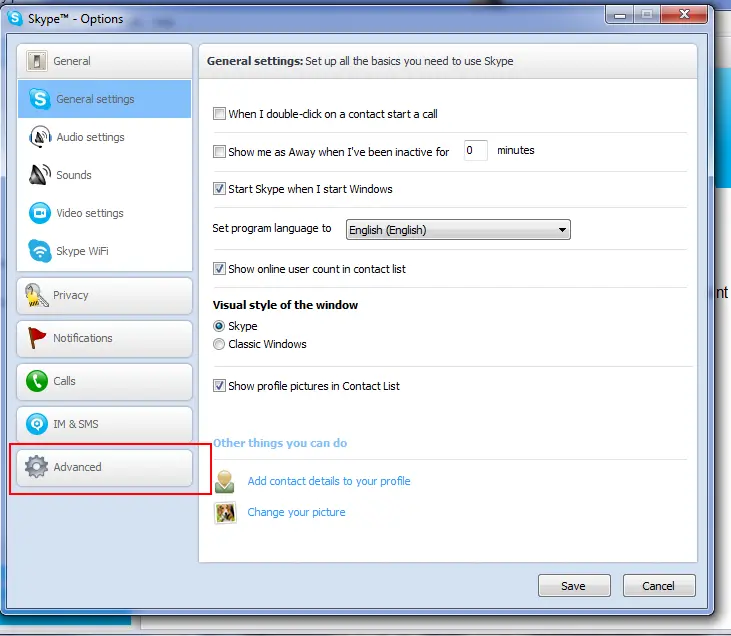The image size is (731, 636).
Task: Enable double-click on contact starts a call
Action: tap(219, 114)
